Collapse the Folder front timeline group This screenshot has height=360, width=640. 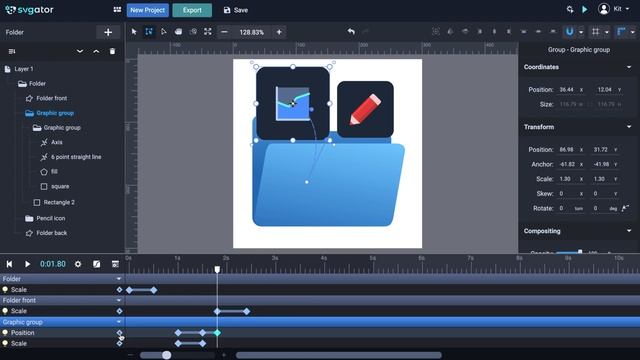point(119,300)
